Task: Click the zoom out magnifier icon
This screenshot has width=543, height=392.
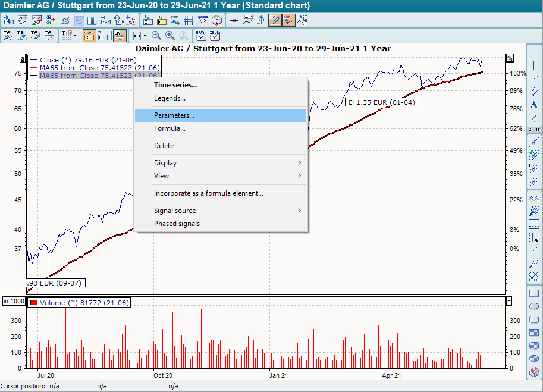Action: click(156, 36)
